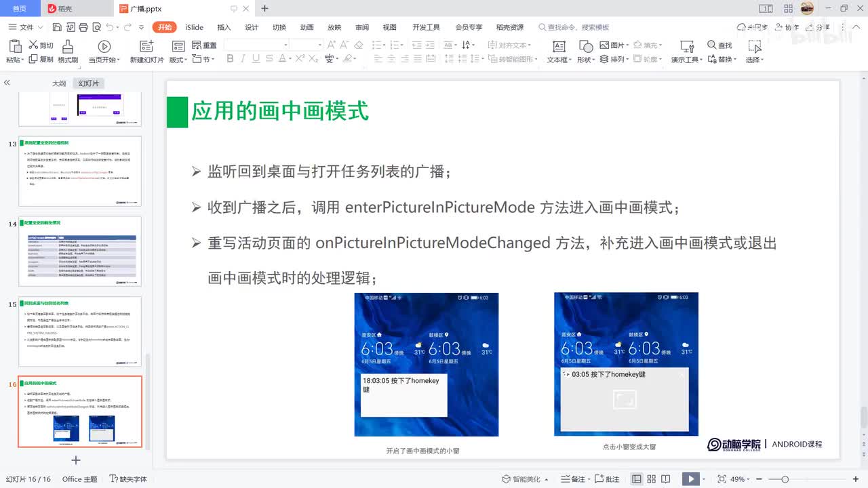Viewport: 868px width, 488px height.
Task: Open Replace (替换) tool
Action: [x=722, y=60]
